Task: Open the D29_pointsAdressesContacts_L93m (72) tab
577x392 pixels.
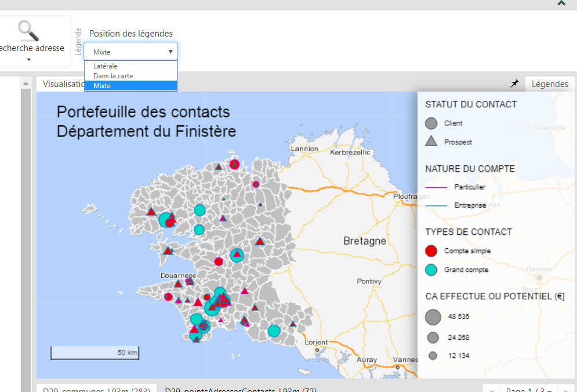Action: (241, 390)
